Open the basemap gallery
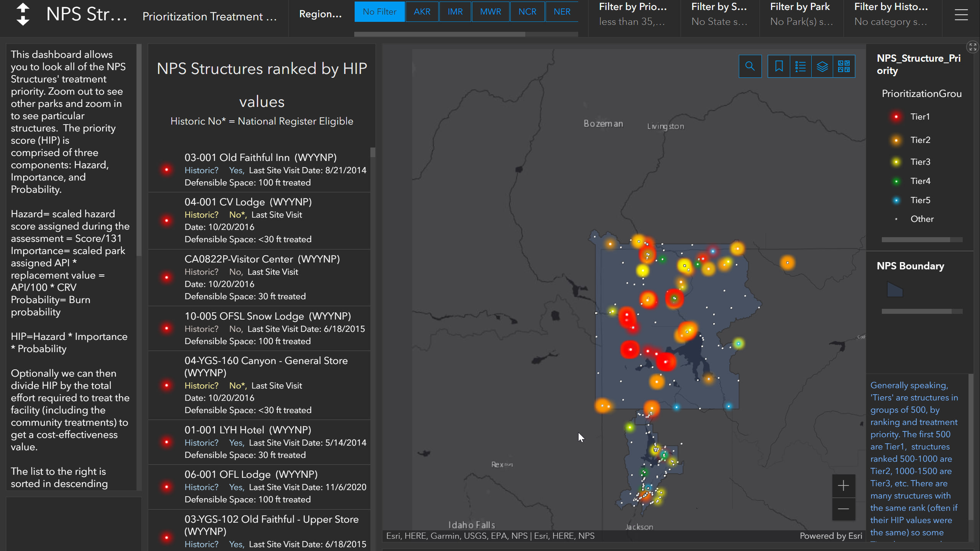 tap(844, 67)
